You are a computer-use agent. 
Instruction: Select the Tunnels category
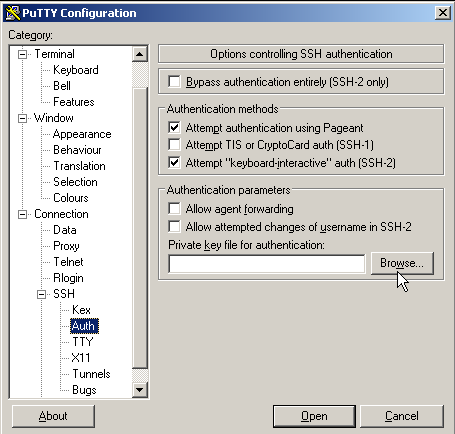pos(91,374)
